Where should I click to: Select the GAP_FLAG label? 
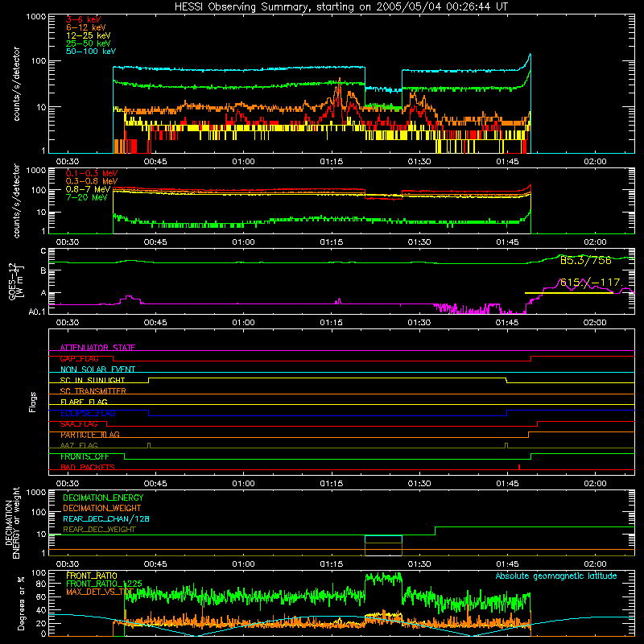pyautogui.click(x=79, y=358)
